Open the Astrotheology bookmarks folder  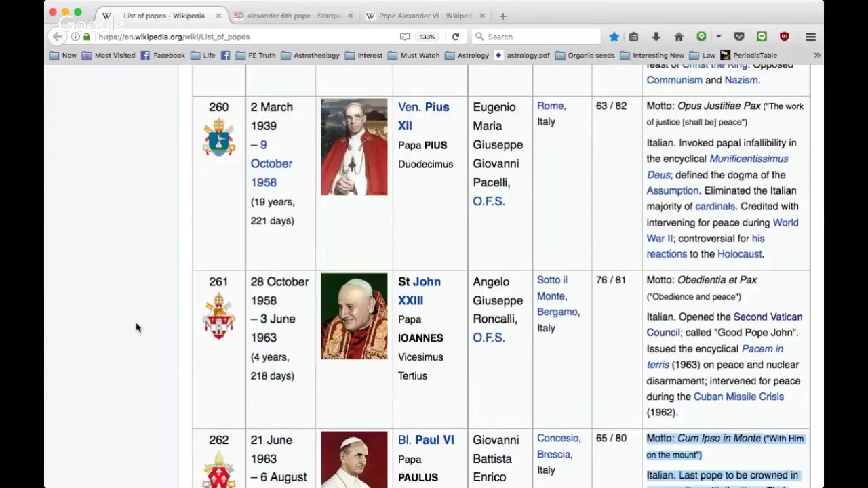[x=310, y=56]
